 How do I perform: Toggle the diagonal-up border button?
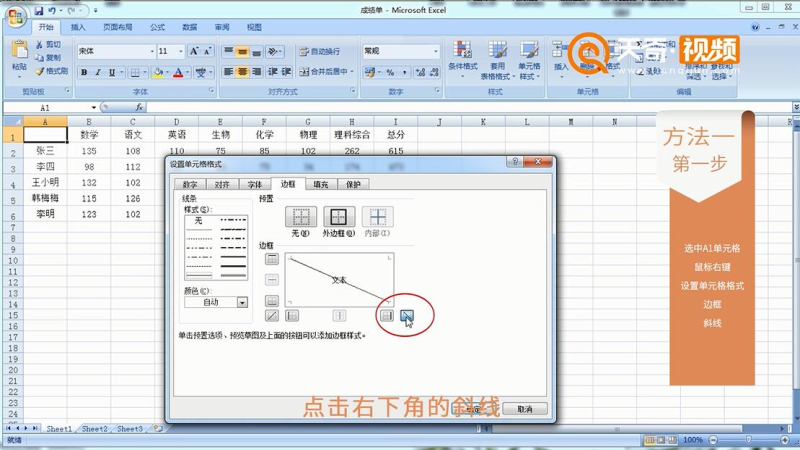click(272, 316)
